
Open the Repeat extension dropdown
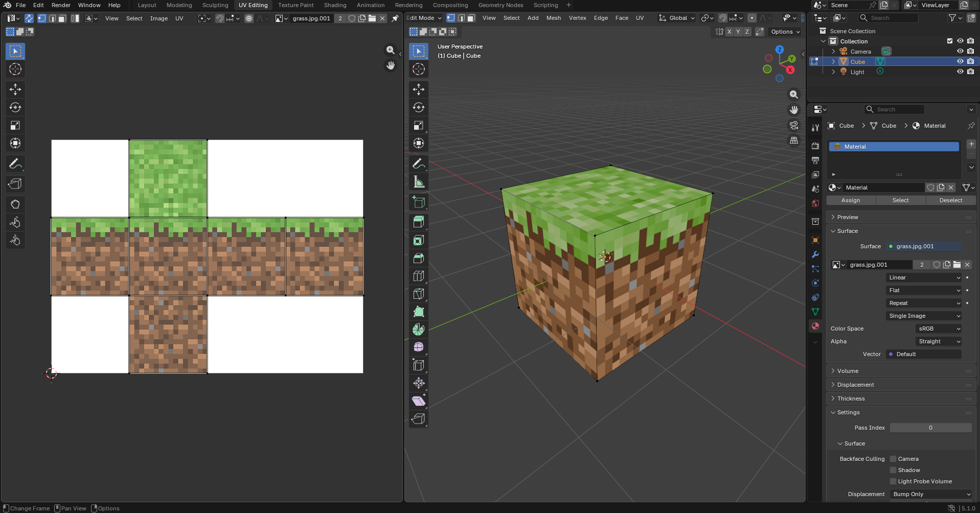(x=924, y=303)
